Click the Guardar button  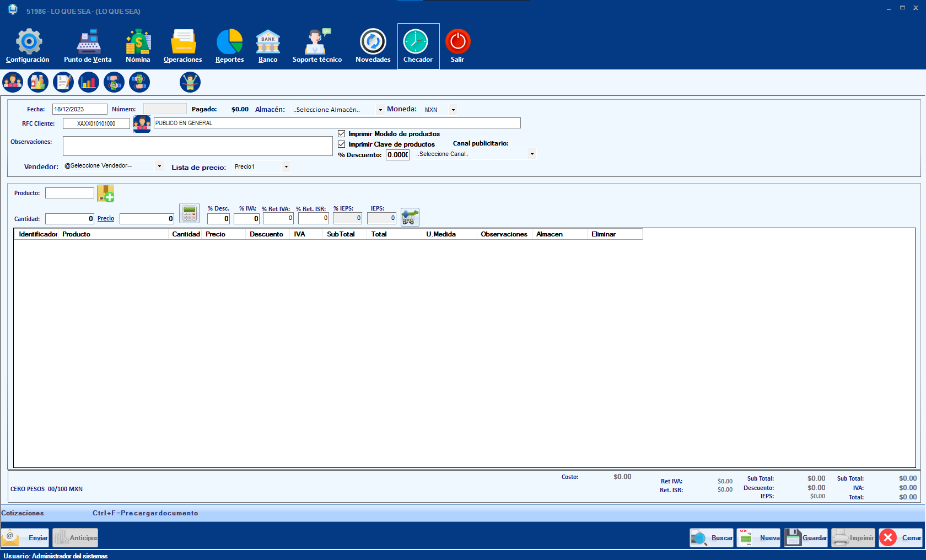tap(806, 538)
